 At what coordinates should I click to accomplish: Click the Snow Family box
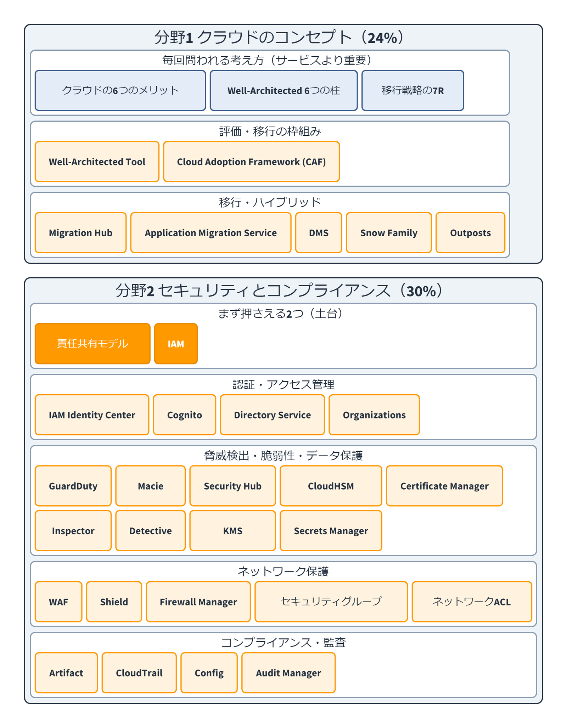tap(389, 233)
